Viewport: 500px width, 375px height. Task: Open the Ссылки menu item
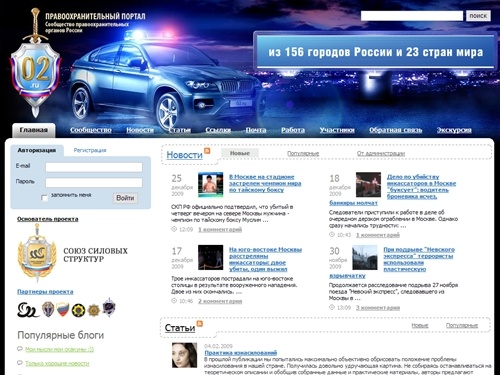218,130
